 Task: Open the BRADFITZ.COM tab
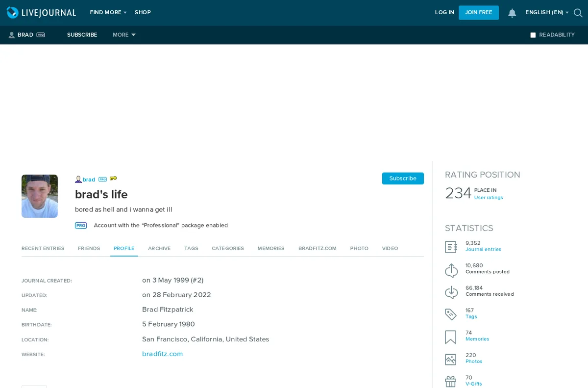pyautogui.click(x=318, y=249)
